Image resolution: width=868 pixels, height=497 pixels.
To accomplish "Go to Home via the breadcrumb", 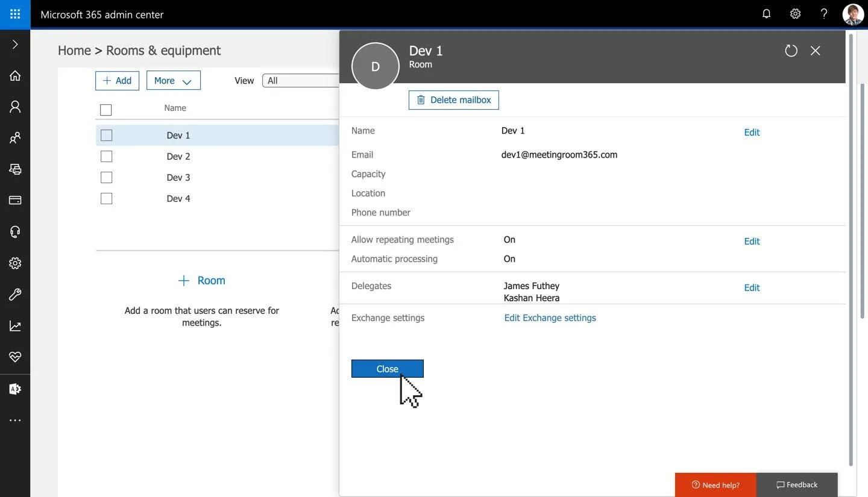I will pos(74,51).
